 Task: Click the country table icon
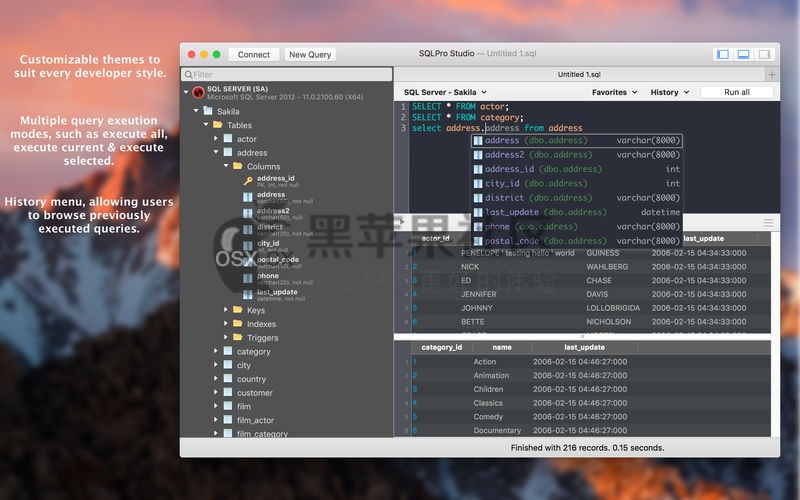(x=228, y=379)
